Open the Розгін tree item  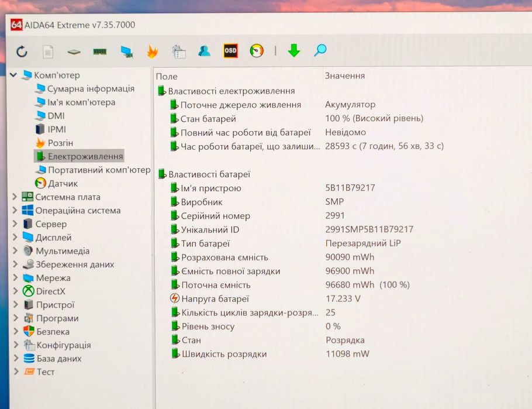[54, 143]
